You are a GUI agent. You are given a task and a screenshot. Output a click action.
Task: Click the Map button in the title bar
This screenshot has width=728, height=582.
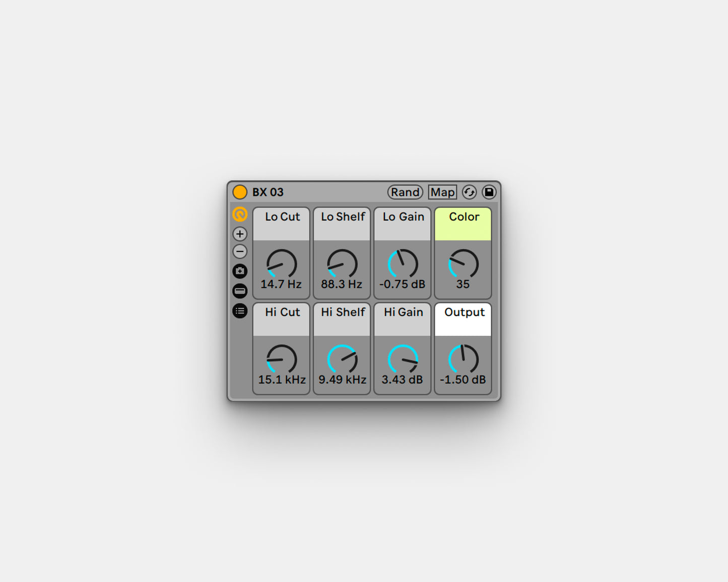(441, 192)
